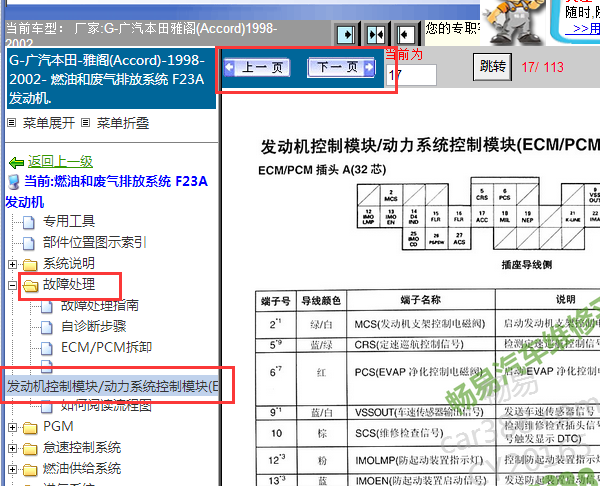Click the PCS(EVAP 净化控制电磁阀) table cell
The height and width of the screenshot is (486, 600).
421,379
